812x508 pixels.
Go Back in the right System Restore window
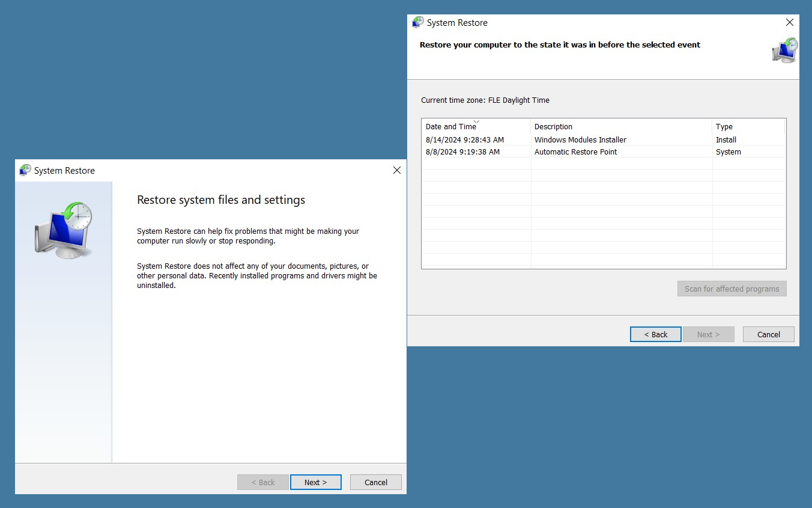(655, 334)
